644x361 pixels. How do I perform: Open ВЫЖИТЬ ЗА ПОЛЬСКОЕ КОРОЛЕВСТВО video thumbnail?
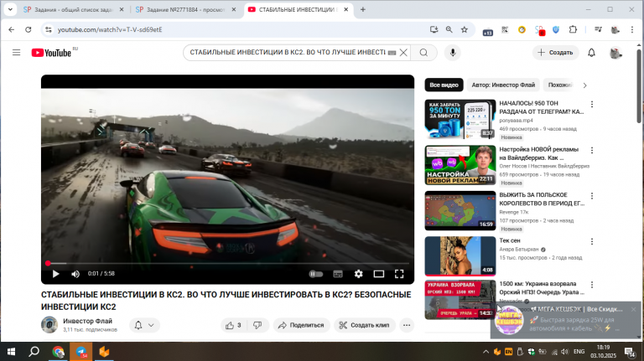click(x=460, y=210)
